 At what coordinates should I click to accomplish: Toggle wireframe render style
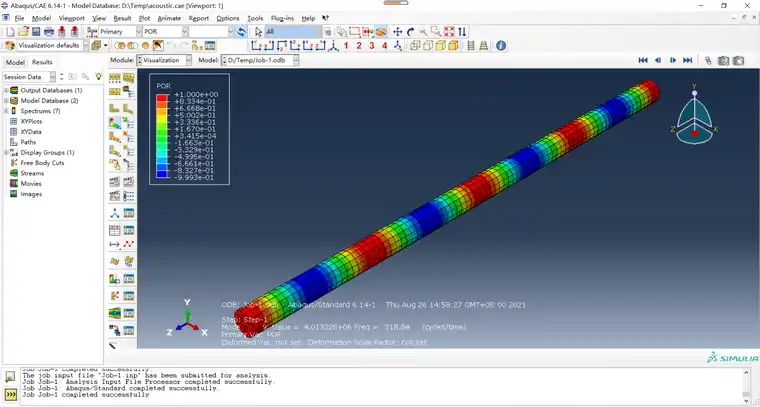[415, 46]
